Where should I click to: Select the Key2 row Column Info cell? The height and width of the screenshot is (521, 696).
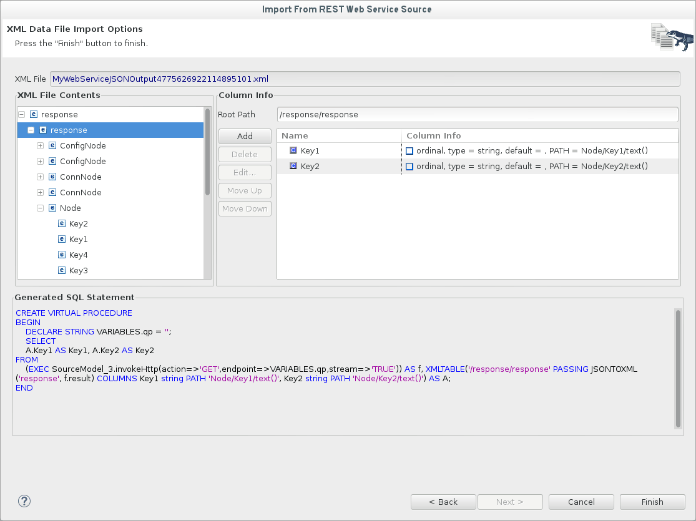click(x=540, y=166)
